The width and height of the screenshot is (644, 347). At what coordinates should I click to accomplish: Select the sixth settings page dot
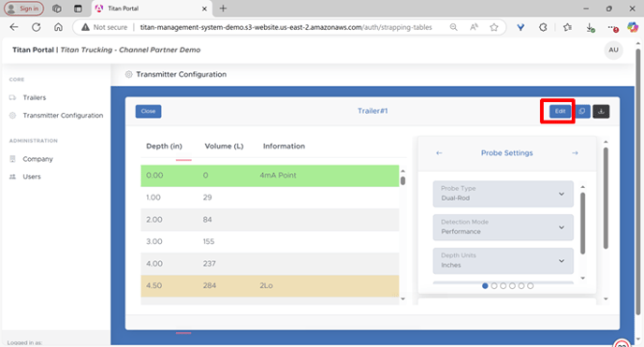530,286
